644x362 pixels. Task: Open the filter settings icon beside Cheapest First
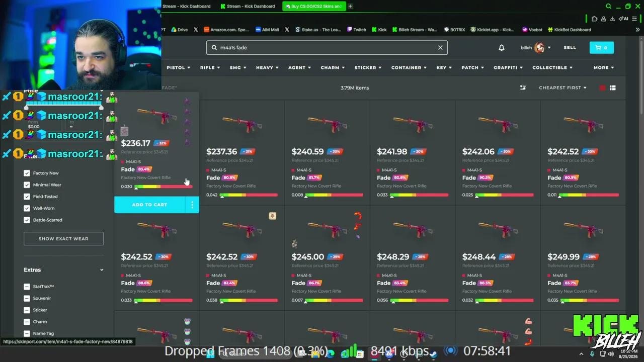pos(523,87)
